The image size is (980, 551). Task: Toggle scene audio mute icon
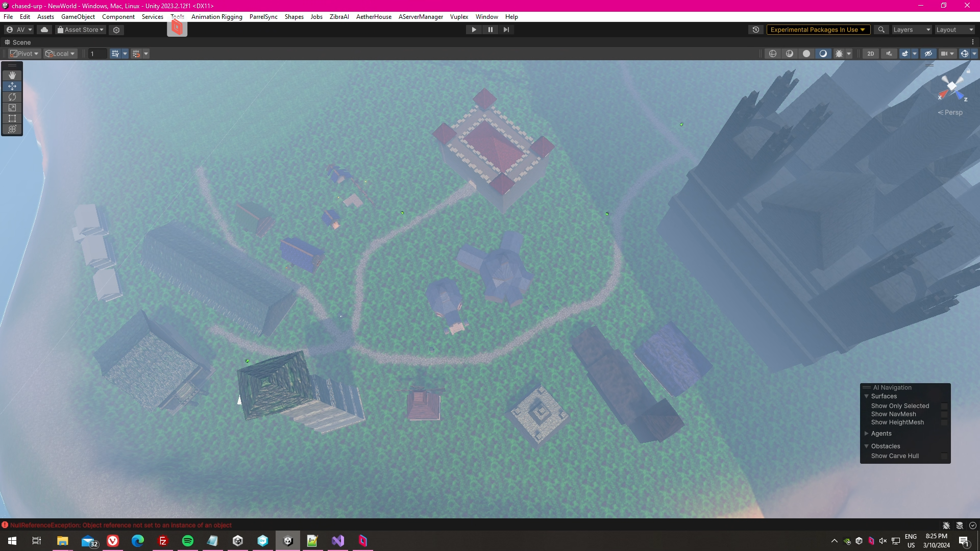[889, 54]
